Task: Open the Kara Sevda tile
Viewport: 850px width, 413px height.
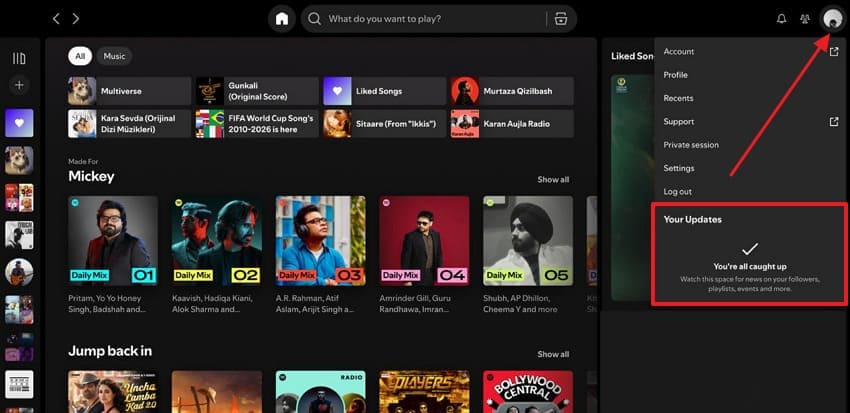Action: [130, 124]
